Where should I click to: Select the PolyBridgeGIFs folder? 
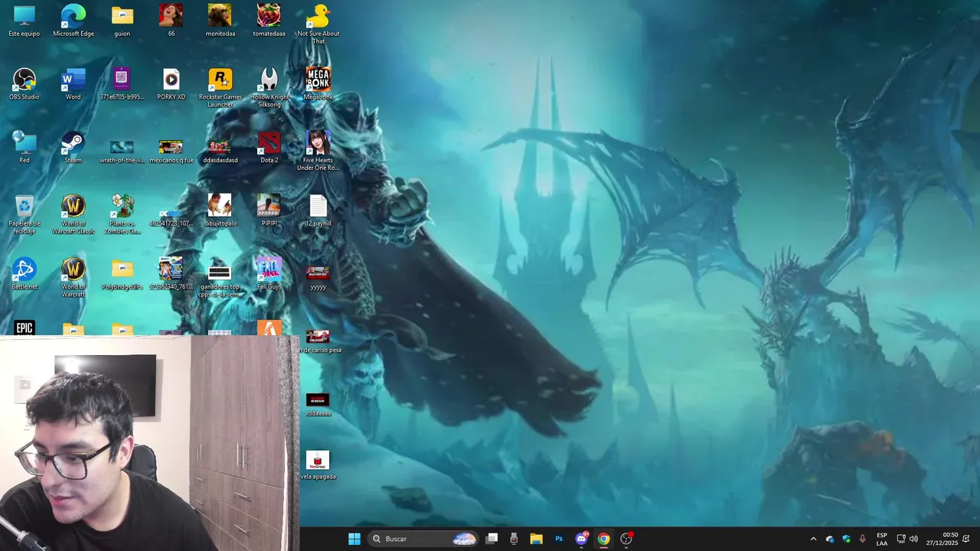tap(122, 274)
